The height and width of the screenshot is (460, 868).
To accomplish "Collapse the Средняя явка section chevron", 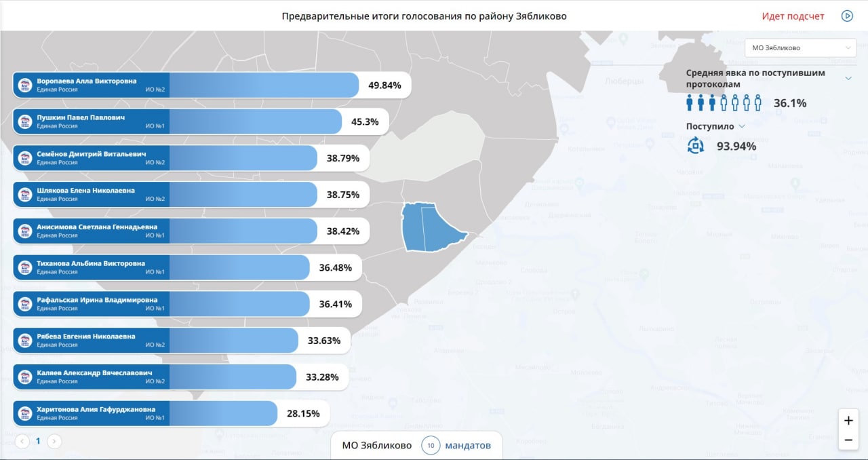I will [x=848, y=78].
